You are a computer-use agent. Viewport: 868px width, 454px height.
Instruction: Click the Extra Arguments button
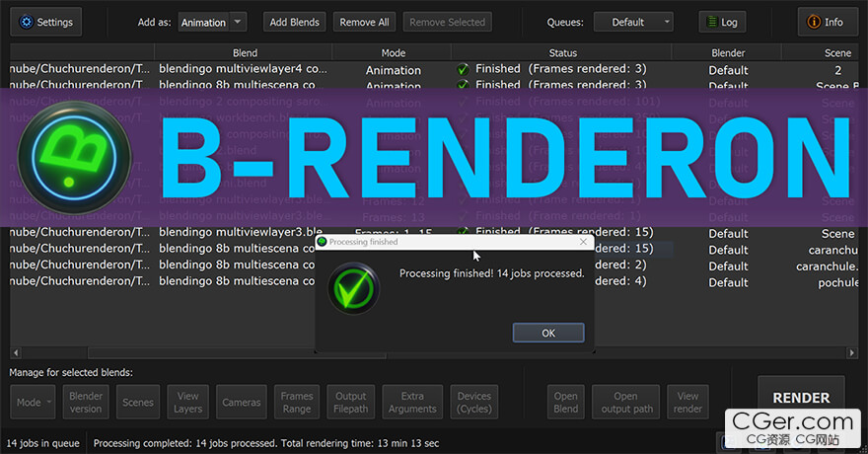412,403
